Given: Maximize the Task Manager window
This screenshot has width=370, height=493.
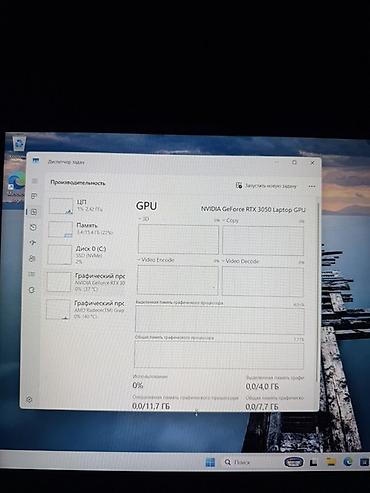Looking at the screenshot, I should point(294,162).
